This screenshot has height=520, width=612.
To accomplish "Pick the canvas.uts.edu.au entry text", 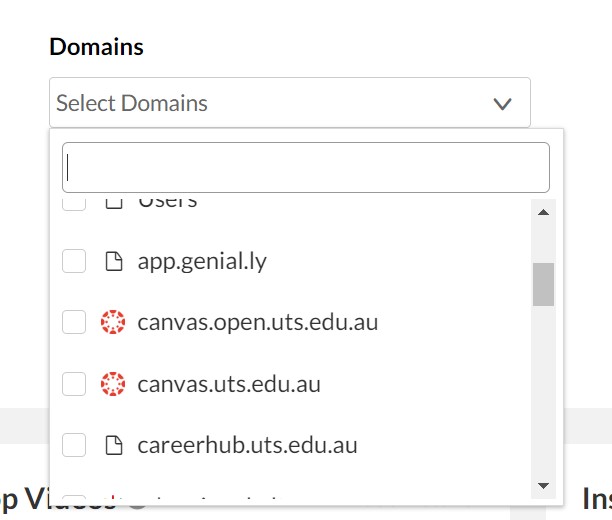I will 229,384.
